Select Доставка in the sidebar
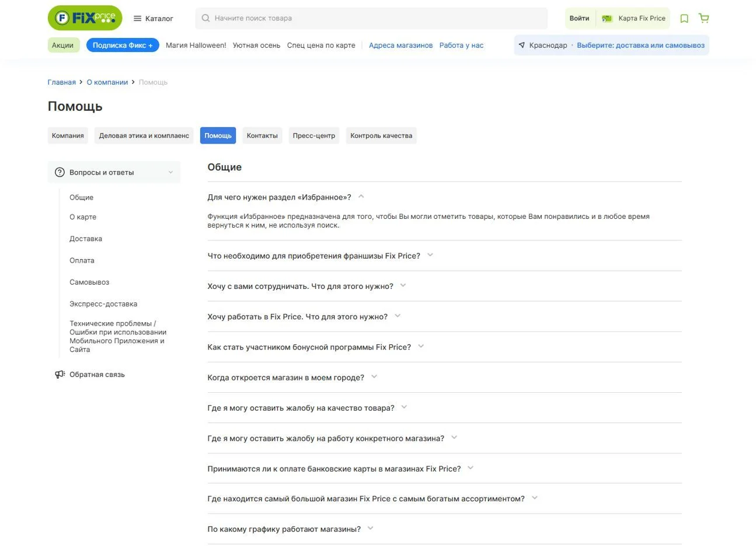The height and width of the screenshot is (548, 756). click(86, 239)
